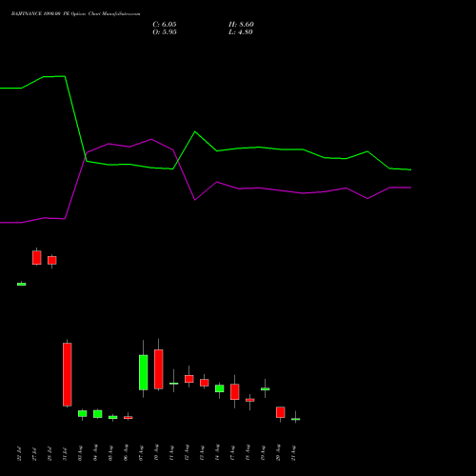
Task: Select the '21 Aug' date label
Action: 293,453
